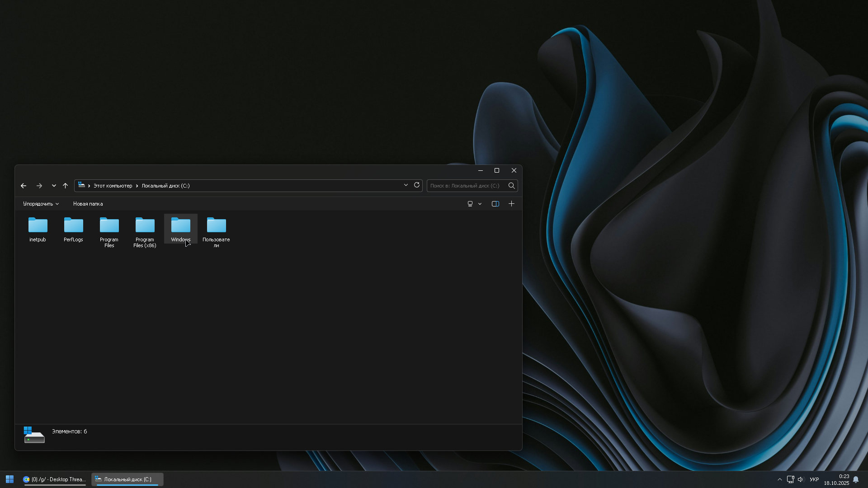
Task: Click Этот компьютер in breadcrumb path
Action: click(x=113, y=186)
